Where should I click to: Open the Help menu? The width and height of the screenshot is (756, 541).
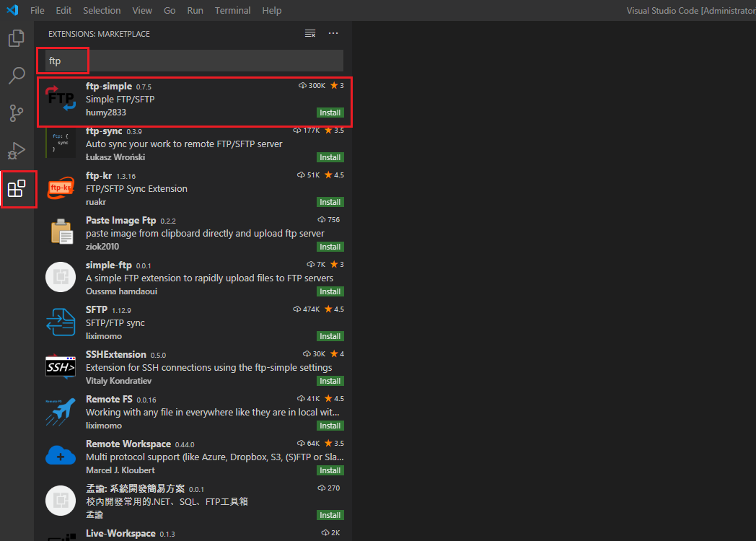(271, 10)
